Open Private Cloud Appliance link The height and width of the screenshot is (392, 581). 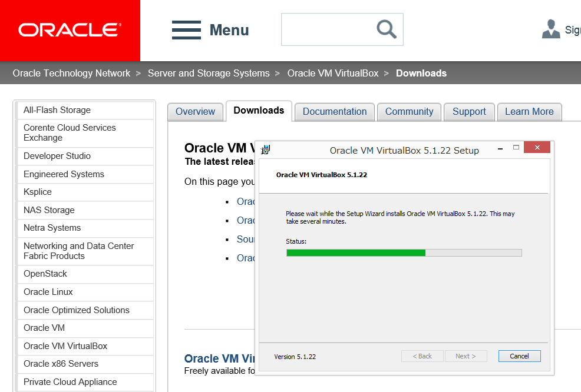85,382
